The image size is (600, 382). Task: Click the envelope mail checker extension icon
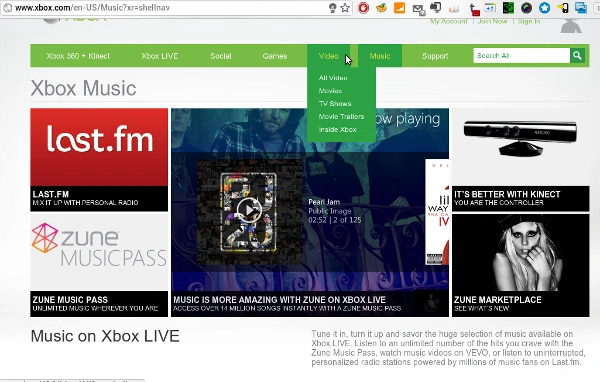(419, 9)
